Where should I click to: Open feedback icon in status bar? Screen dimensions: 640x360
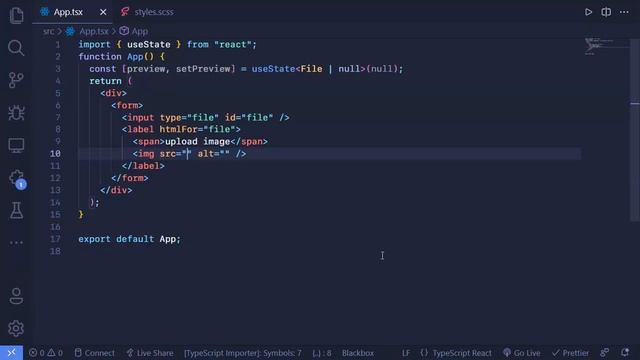coord(604,353)
